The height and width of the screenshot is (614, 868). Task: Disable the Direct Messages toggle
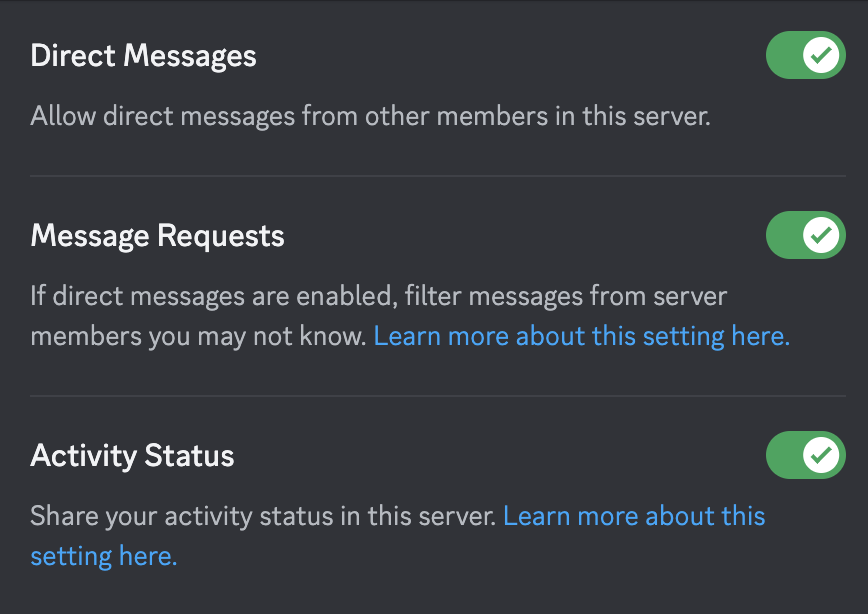[805, 55]
